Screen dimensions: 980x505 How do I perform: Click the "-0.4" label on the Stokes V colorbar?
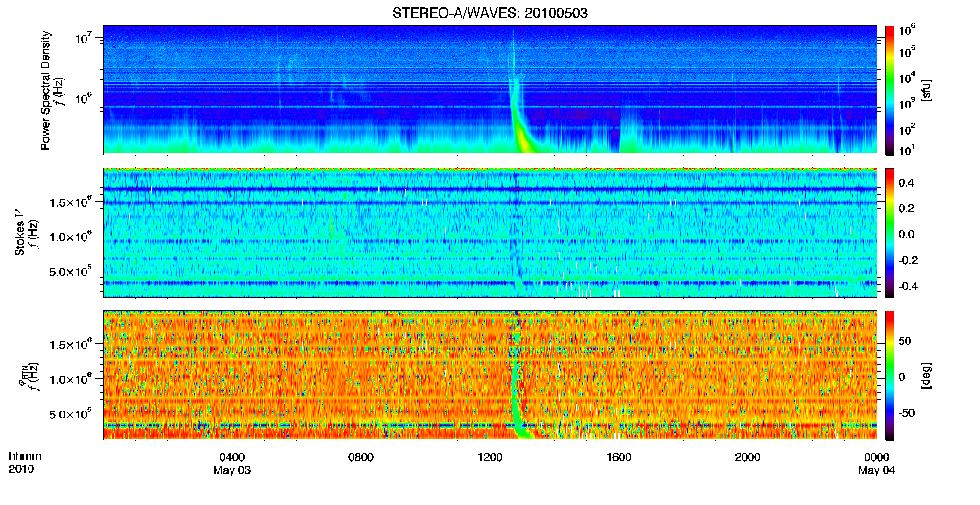[x=908, y=286]
